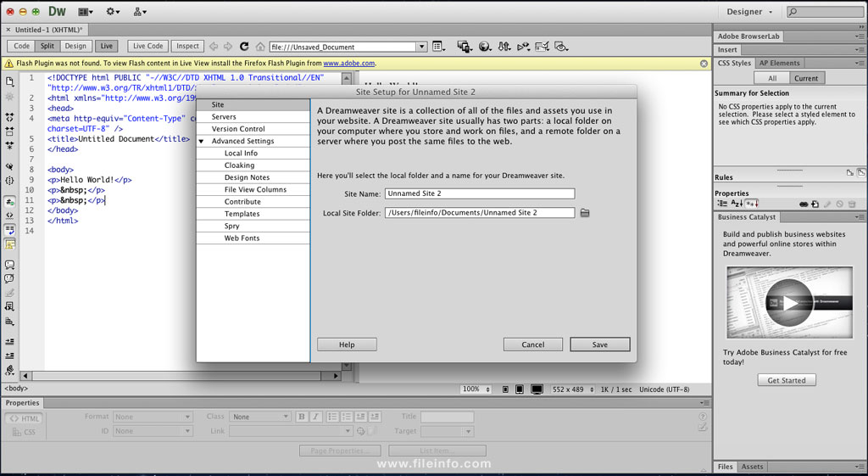Click the Get Started button

click(786, 380)
